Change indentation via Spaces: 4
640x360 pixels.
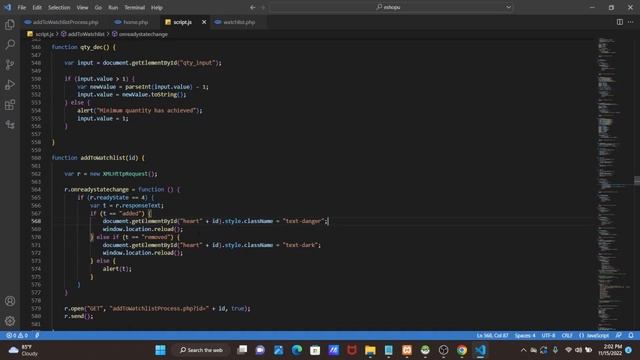click(x=524, y=335)
